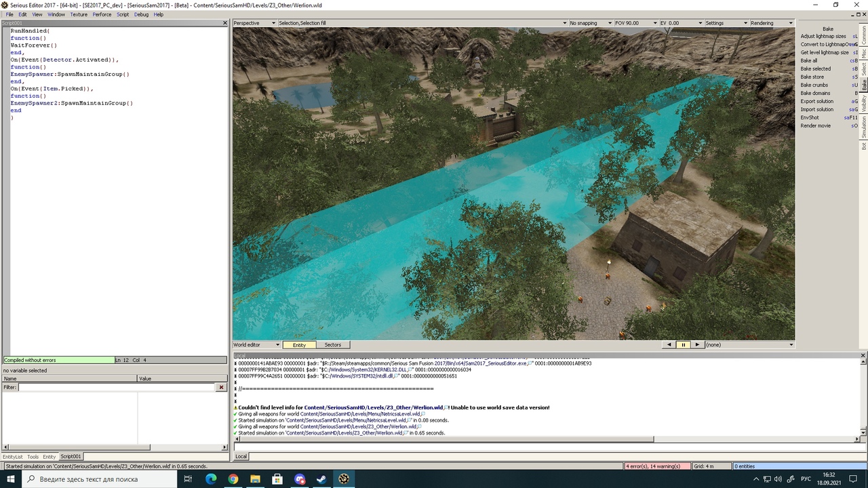The image size is (868, 488).
Task: Run Bake selected
Action: pyautogui.click(x=829, y=69)
